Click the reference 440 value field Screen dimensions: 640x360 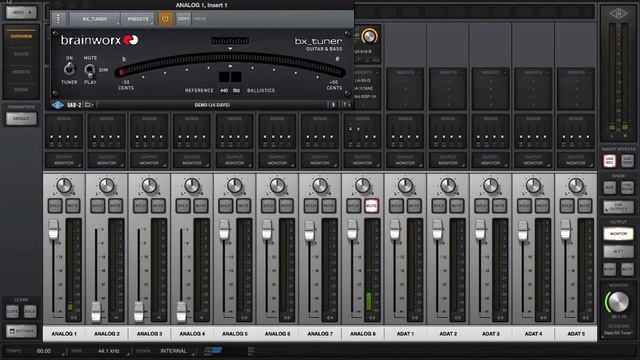point(224,91)
